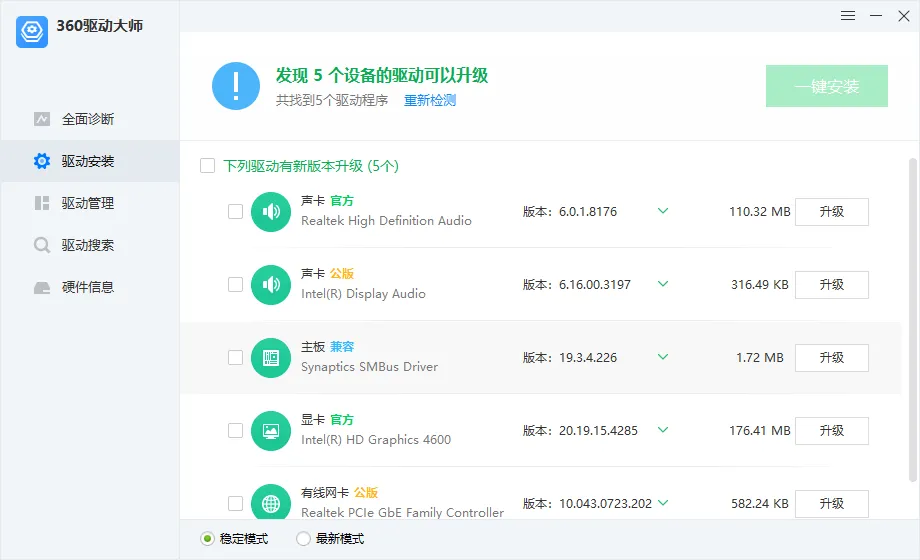Open the hamburger menu icon in title bar

pos(848,16)
